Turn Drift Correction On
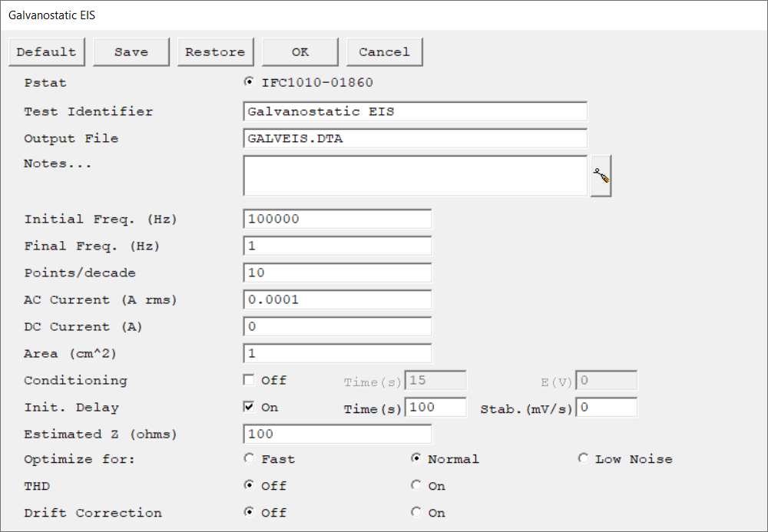 [416, 513]
